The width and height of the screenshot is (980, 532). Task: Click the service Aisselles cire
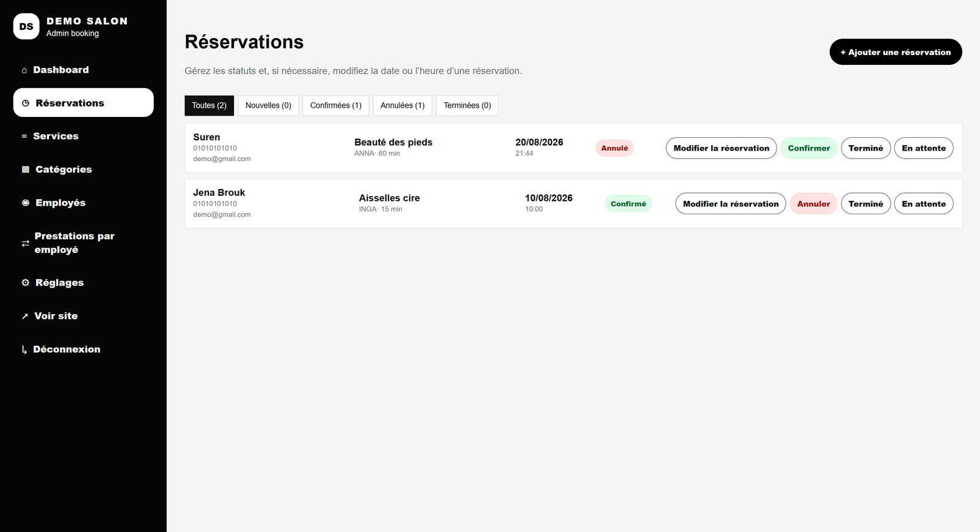pyautogui.click(x=390, y=198)
